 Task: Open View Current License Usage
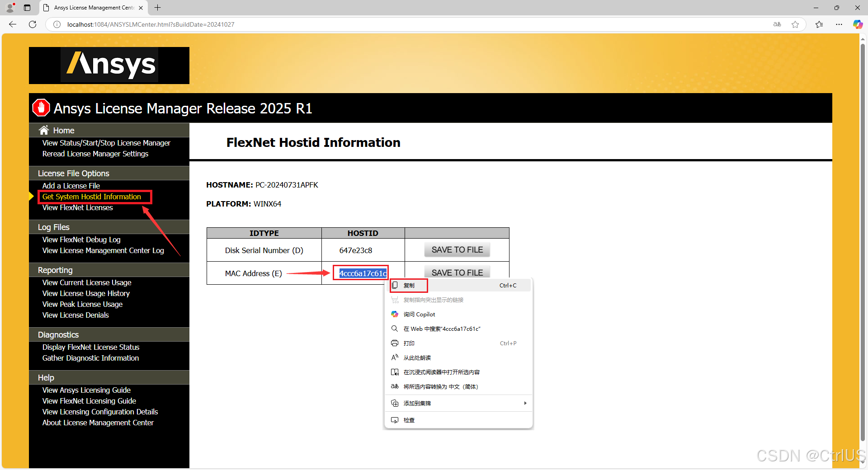point(87,282)
